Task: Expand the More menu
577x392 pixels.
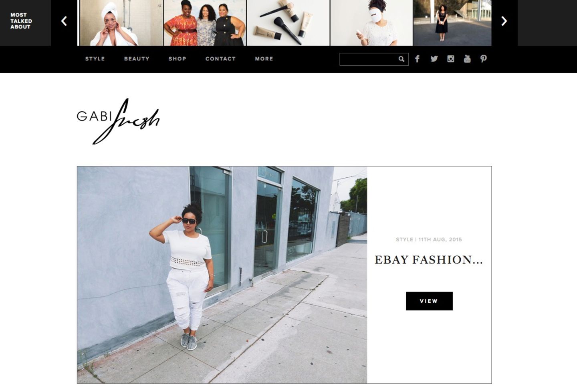Action: [x=264, y=59]
